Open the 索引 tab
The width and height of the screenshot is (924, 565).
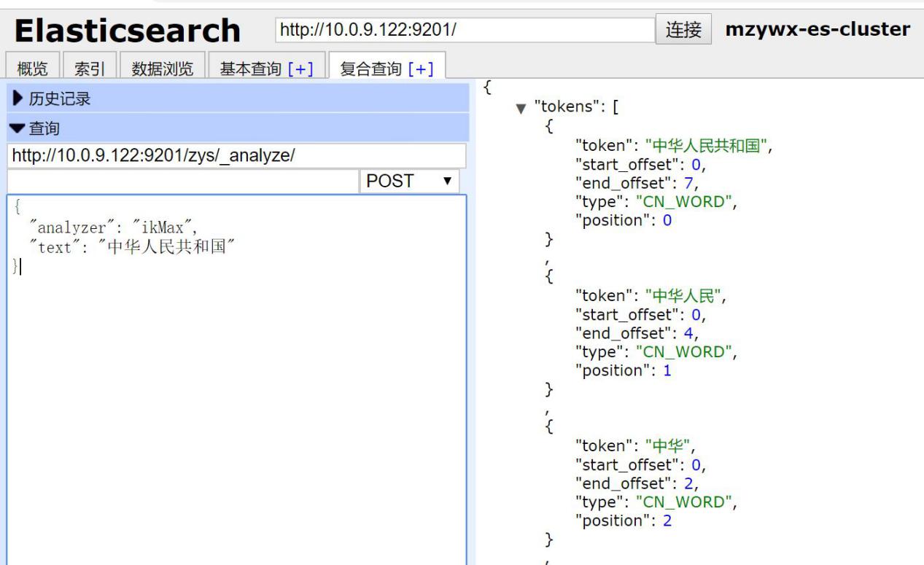(89, 69)
